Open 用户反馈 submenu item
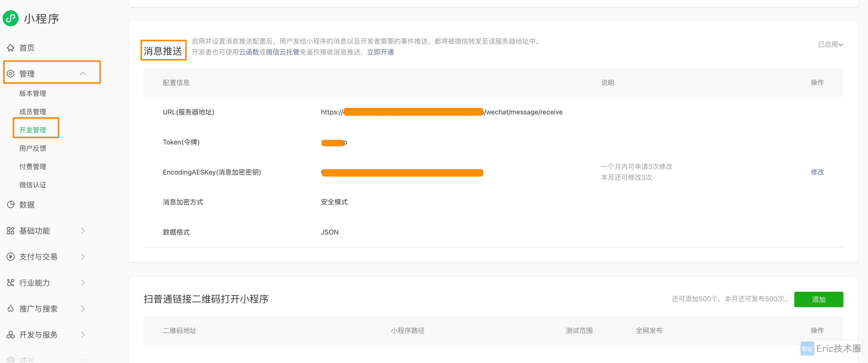 (33, 148)
